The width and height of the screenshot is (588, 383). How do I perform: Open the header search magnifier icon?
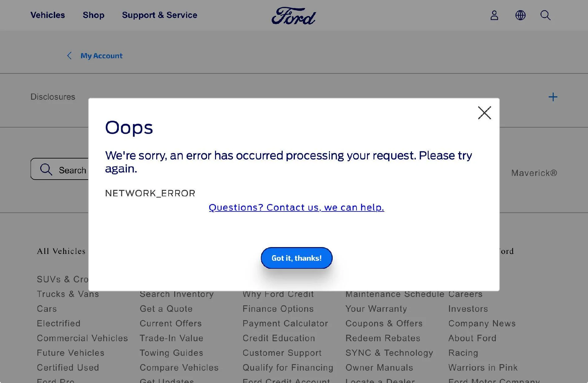(x=545, y=15)
